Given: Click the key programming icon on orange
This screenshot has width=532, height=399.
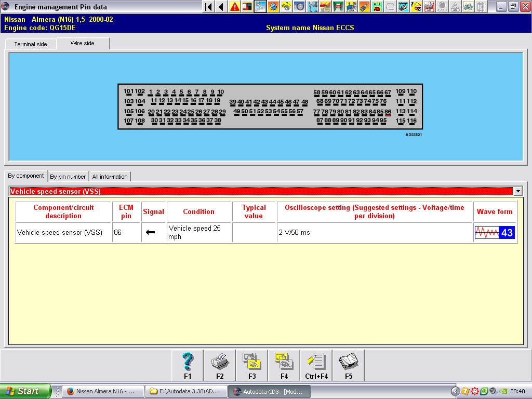Looking at the screenshot, I should click(364, 6).
